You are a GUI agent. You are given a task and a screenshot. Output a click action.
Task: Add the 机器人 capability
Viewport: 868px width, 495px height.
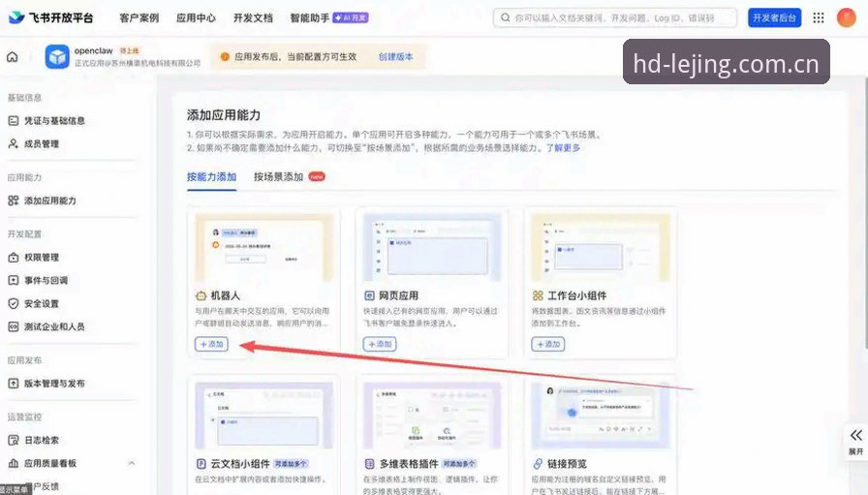[x=211, y=344]
